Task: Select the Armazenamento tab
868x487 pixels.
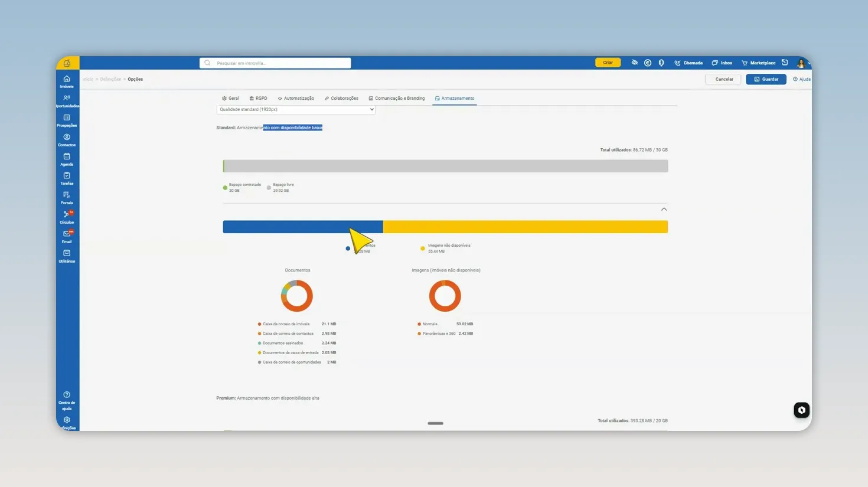Action: coord(455,99)
